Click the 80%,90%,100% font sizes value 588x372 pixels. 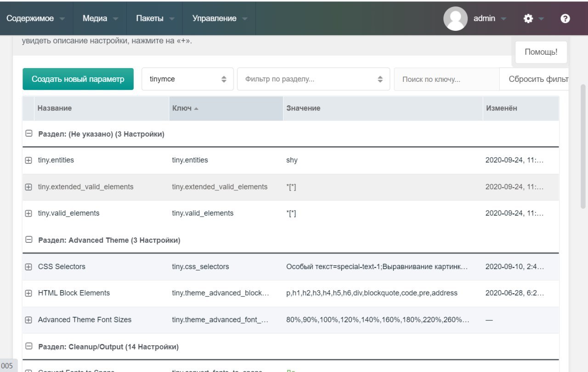378,320
